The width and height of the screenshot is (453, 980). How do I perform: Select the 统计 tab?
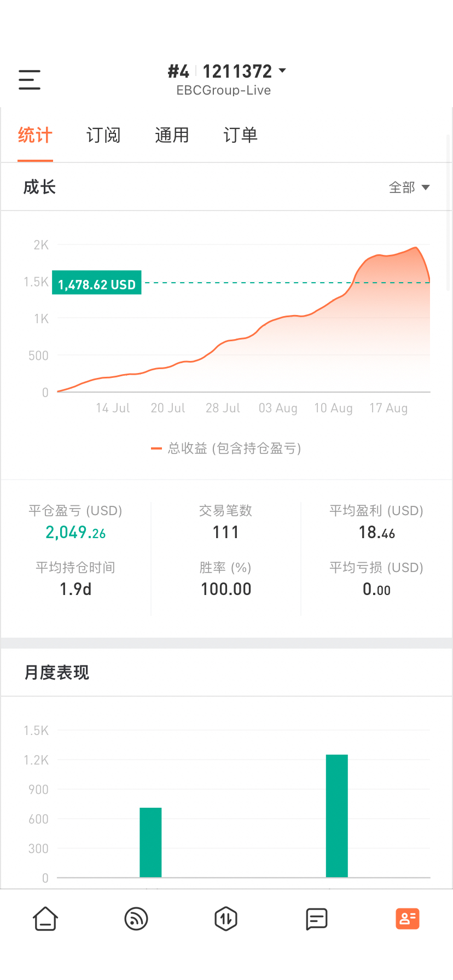pyautogui.click(x=35, y=135)
